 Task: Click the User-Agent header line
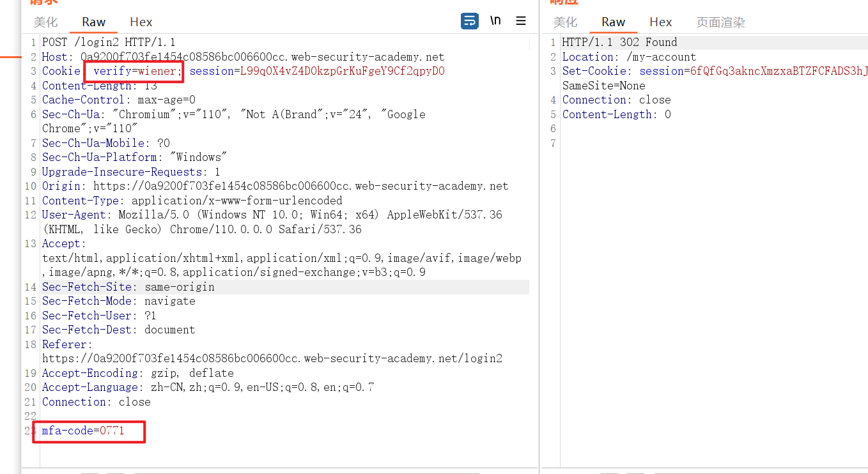point(272,222)
